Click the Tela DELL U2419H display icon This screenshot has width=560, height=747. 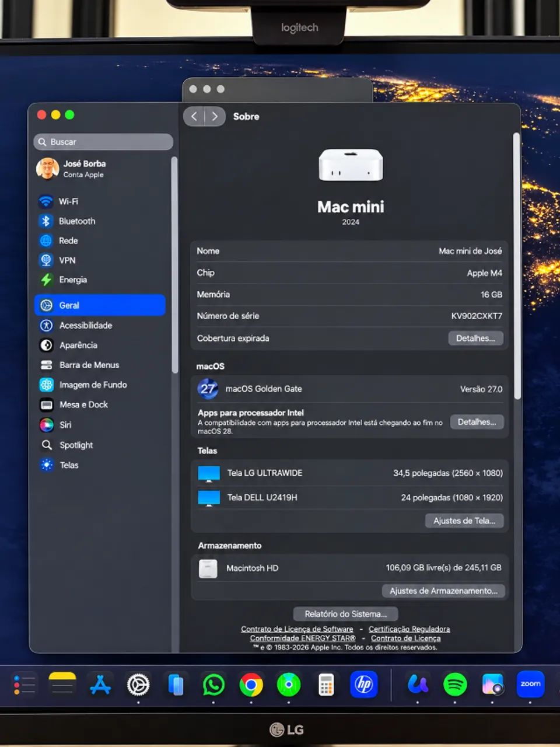pos(209,498)
